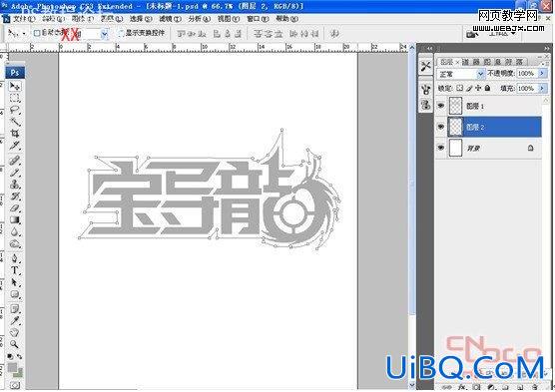
Task: Toggle lock image pixels brush icon
Action: click(x=469, y=88)
